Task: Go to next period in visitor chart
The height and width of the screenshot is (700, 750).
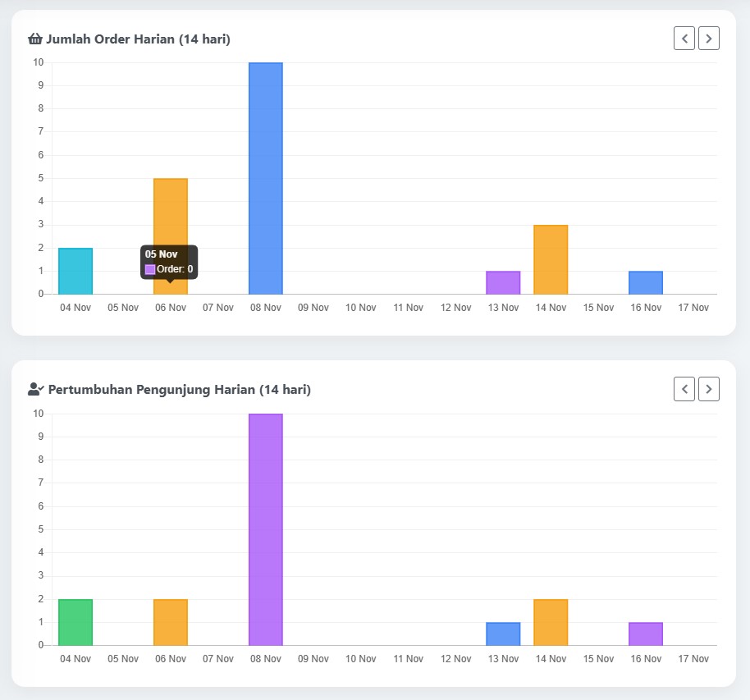Action: (709, 389)
